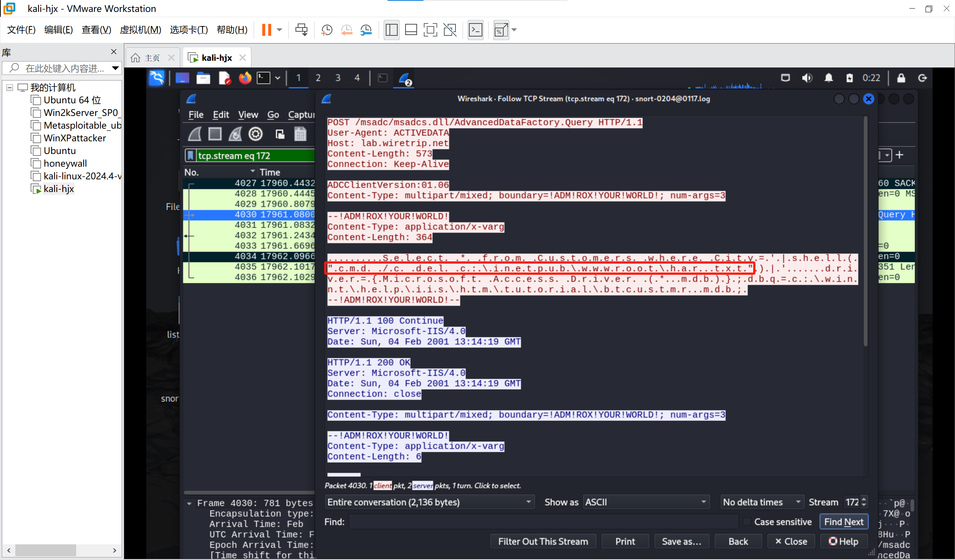Collapse the Frame 4030 details row
Viewport: 955px width, 560px height.
[189, 503]
